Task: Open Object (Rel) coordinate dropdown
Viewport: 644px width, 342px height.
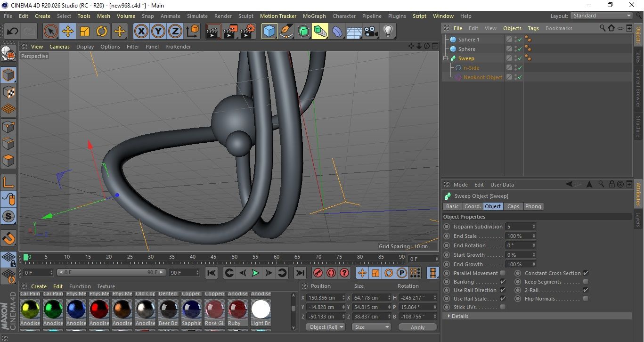Action: [326, 327]
